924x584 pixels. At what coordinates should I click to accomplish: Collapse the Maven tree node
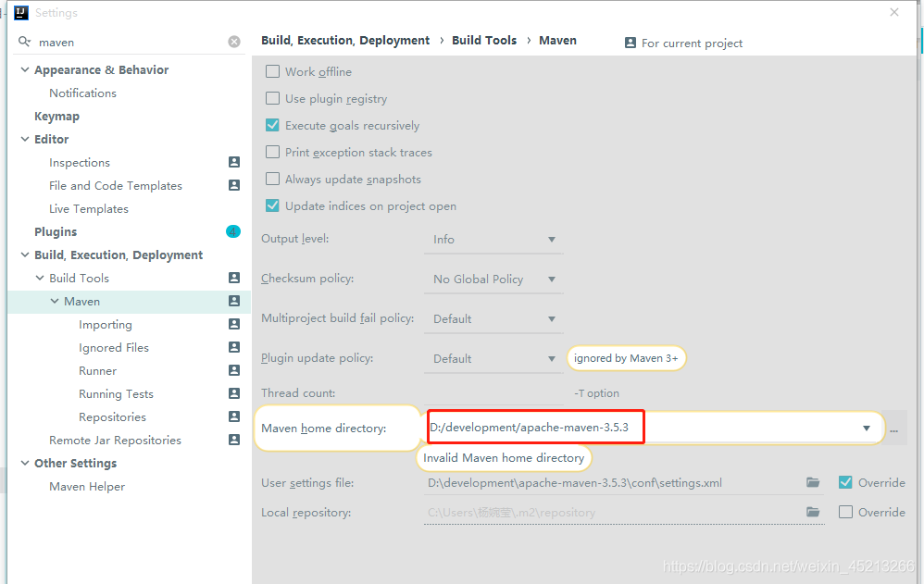(55, 301)
